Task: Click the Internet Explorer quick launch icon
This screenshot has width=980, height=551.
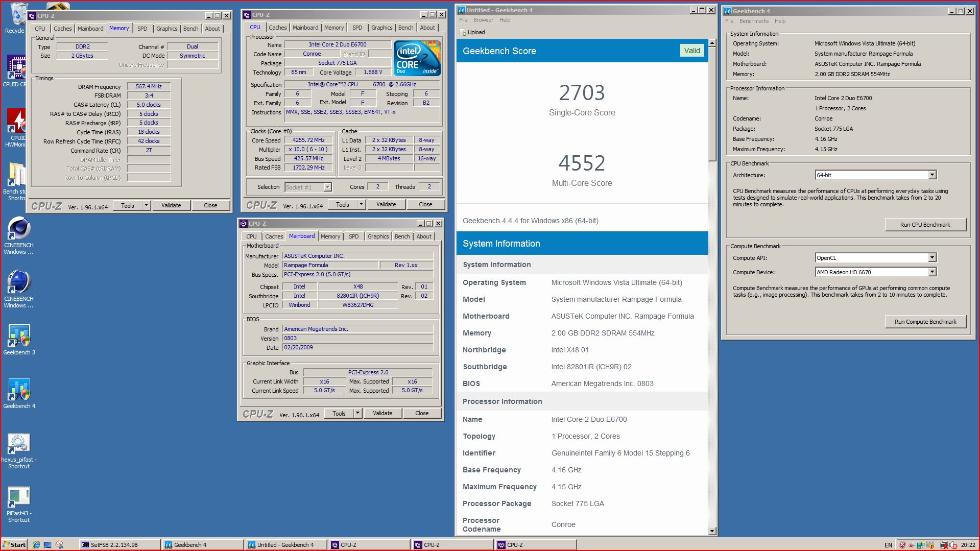Action: [36, 545]
